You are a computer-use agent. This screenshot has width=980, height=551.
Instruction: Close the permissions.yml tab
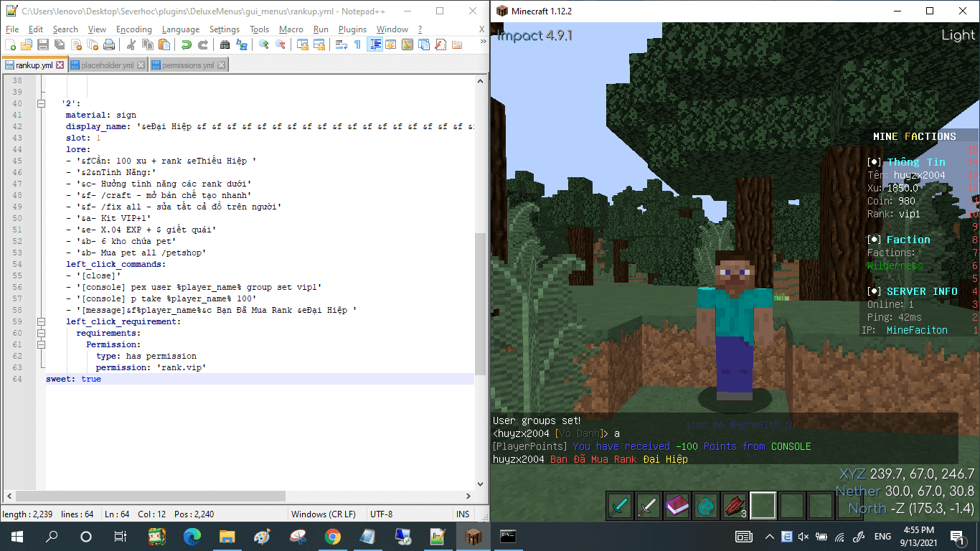(x=222, y=65)
